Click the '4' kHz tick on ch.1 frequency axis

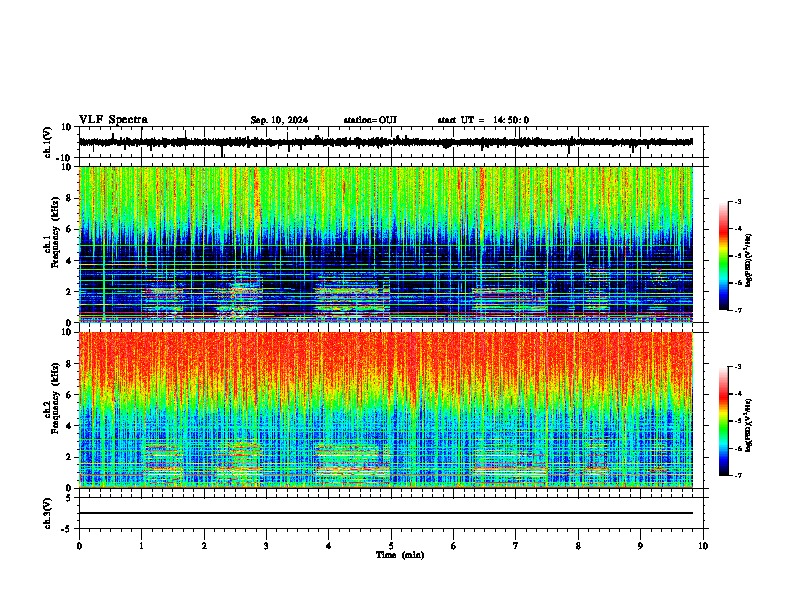69,261
